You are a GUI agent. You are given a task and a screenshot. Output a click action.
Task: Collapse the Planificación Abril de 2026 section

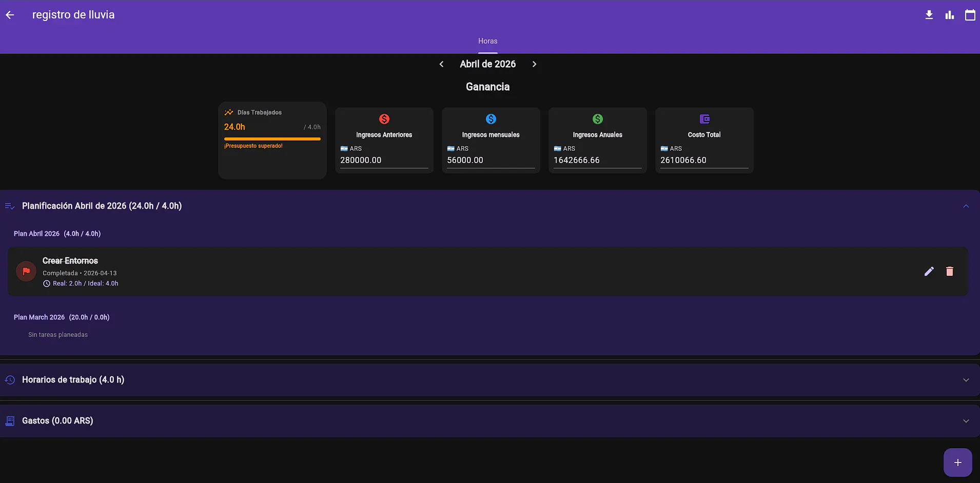[x=966, y=206]
